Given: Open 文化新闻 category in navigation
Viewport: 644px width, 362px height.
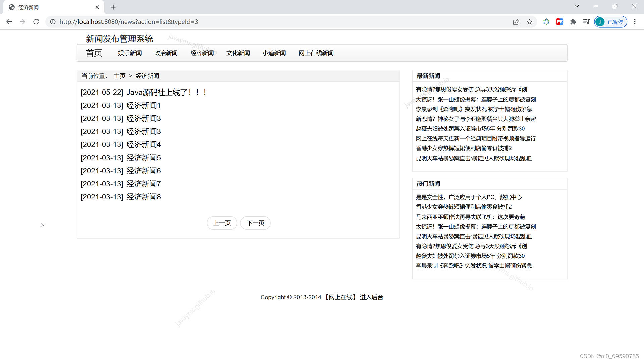Looking at the screenshot, I should (x=238, y=53).
